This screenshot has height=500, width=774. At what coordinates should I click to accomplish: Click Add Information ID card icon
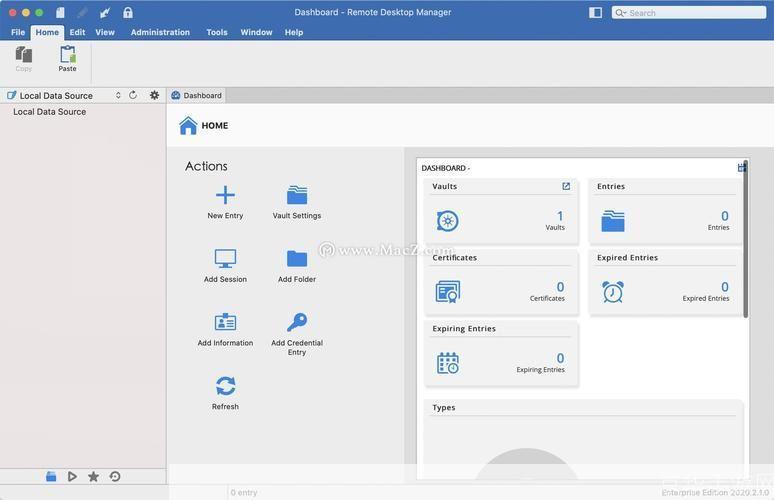pos(225,322)
